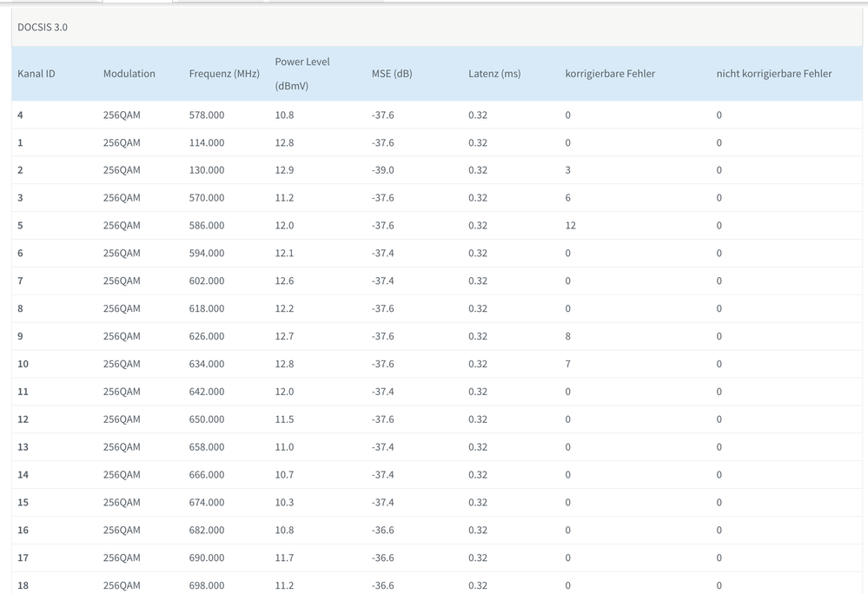This screenshot has width=868, height=594.
Task: Click frequency value 594.000
Action: coord(207,254)
